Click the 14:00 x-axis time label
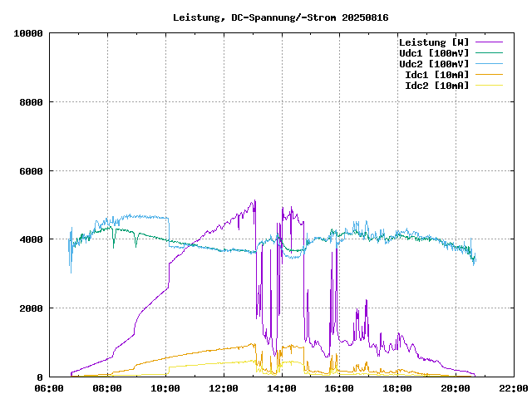 tap(281, 388)
